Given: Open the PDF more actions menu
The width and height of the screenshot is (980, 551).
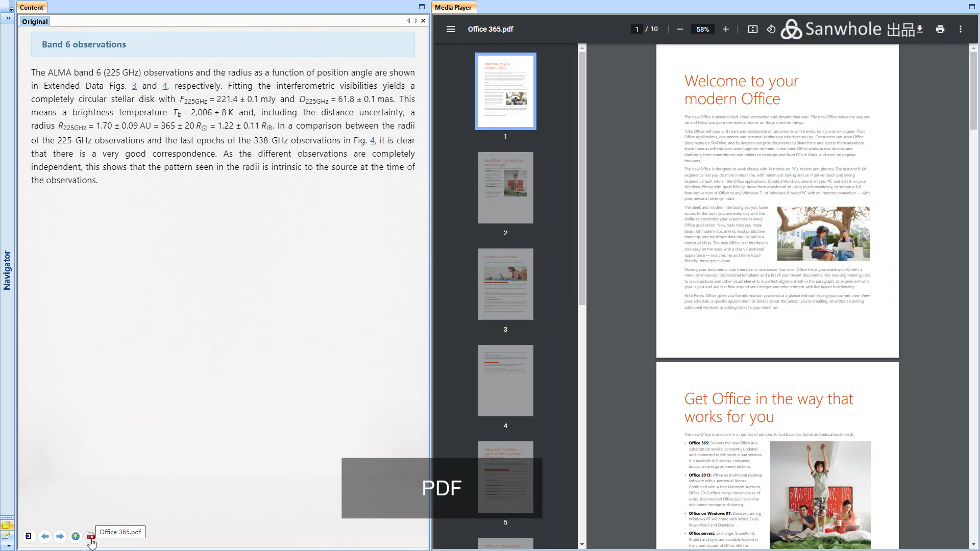Looking at the screenshot, I should pos(960,29).
